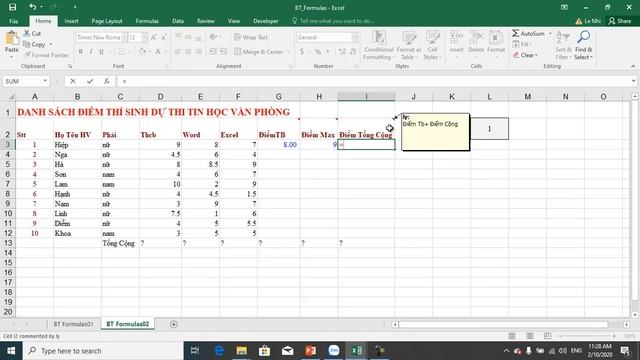This screenshot has width=640, height=360.
Task: Click the Type here to search box
Action: pyautogui.click(x=103, y=351)
